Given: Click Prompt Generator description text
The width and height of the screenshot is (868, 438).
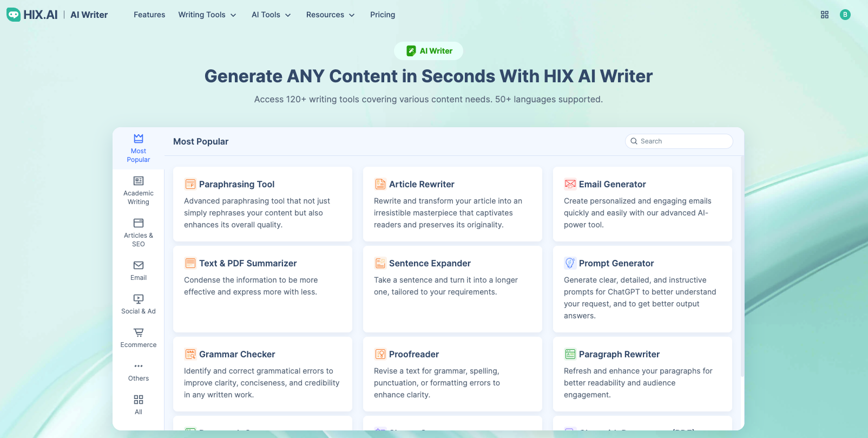Looking at the screenshot, I should coord(640,298).
